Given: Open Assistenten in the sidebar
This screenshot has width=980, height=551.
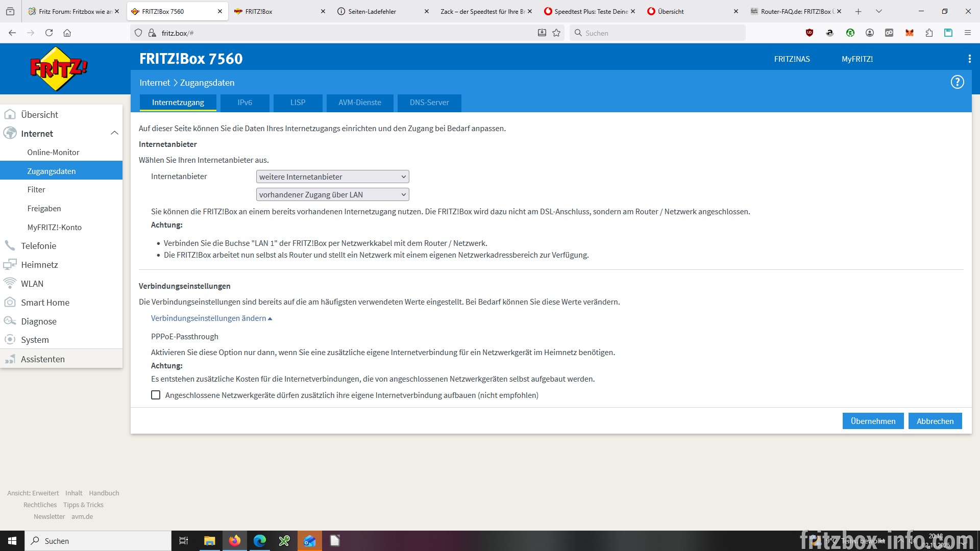Looking at the screenshot, I should tap(61, 359).
